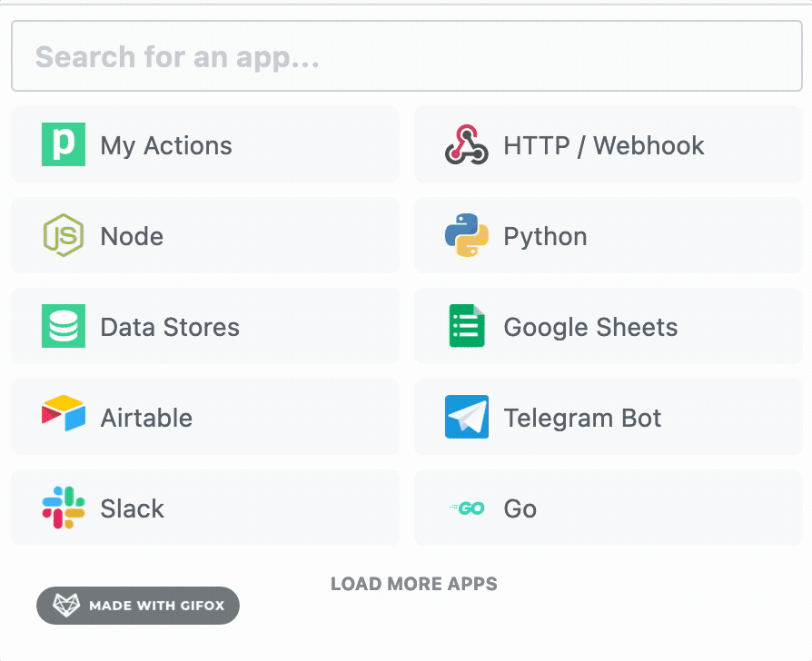Screen dimensions: 812x661
Task: Click Load More Apps
Action: 414,584
